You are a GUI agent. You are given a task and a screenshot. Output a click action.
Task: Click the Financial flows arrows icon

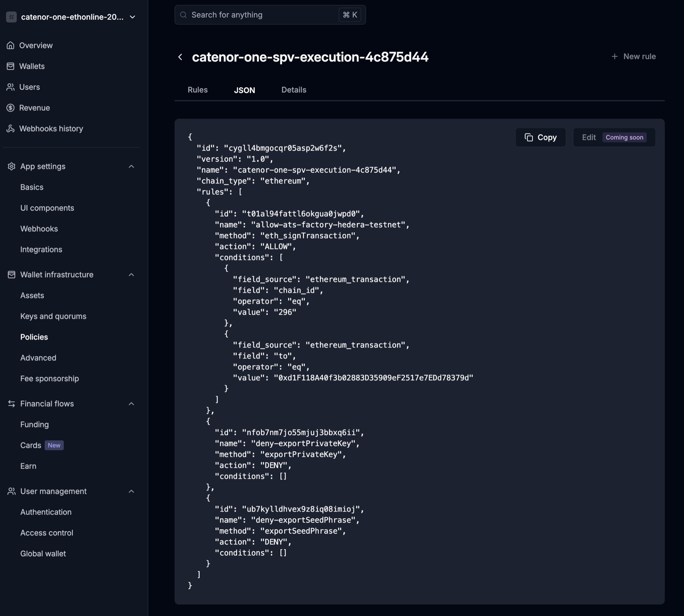(x=11, y=404)
